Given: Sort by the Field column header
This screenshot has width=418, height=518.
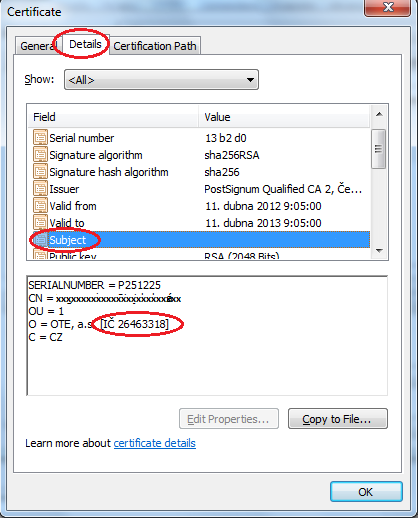Looking at the screenshot, I should (x=113, y=117).
